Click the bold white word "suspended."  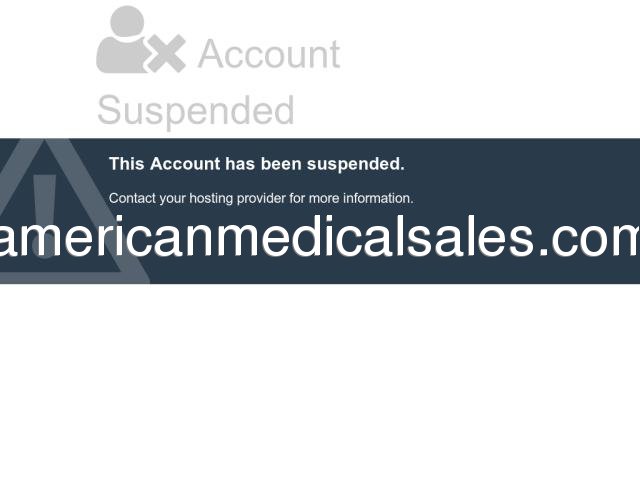click(x=356, y=164)
